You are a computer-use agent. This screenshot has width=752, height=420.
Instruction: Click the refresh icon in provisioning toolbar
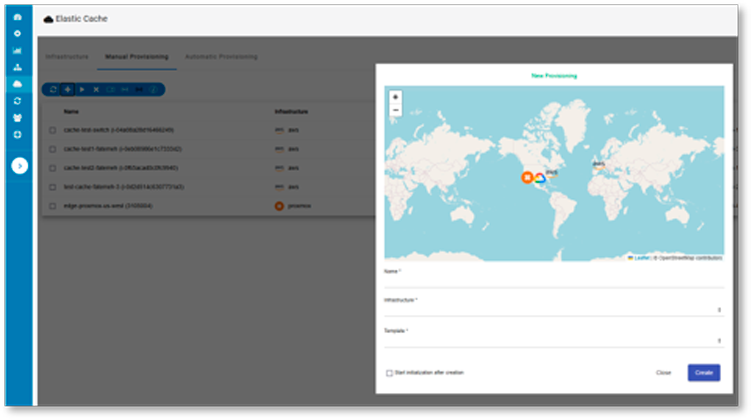pos(53,90)
